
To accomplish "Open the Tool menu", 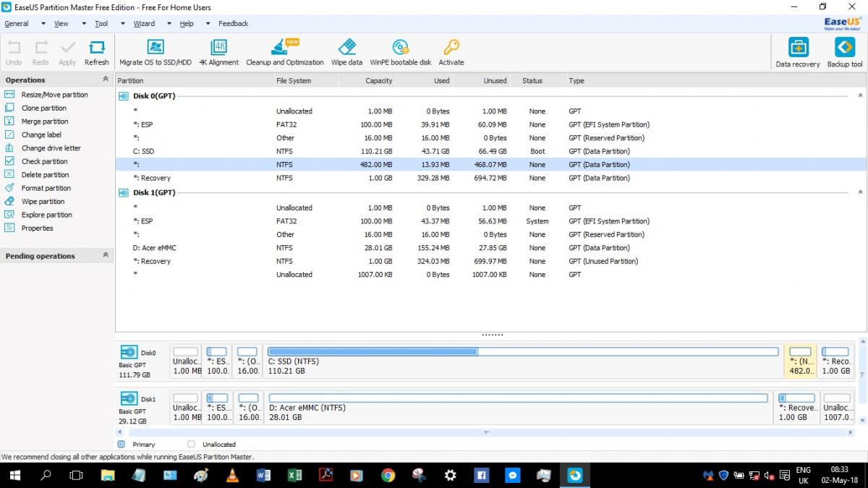I will [101, 24].
